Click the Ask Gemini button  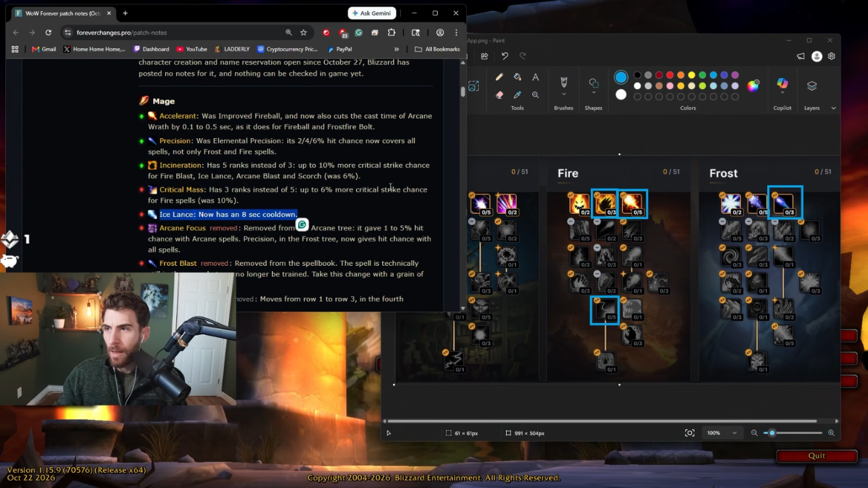[372, 13]
